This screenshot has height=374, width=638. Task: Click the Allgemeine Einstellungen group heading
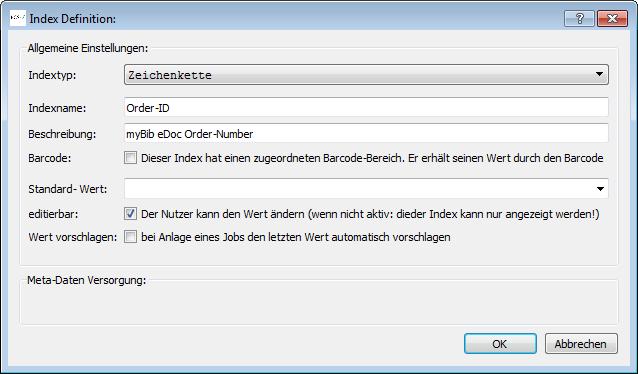(87, 48)
